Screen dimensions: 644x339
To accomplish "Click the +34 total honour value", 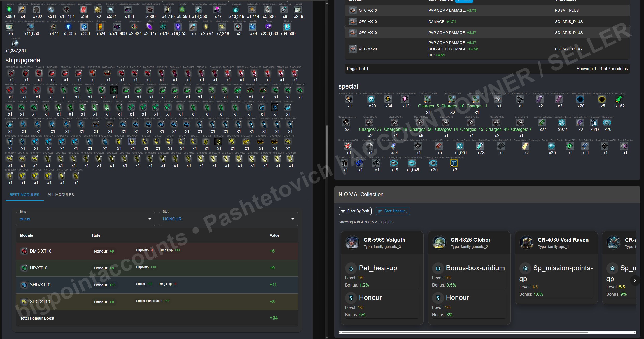I will 274,318.
